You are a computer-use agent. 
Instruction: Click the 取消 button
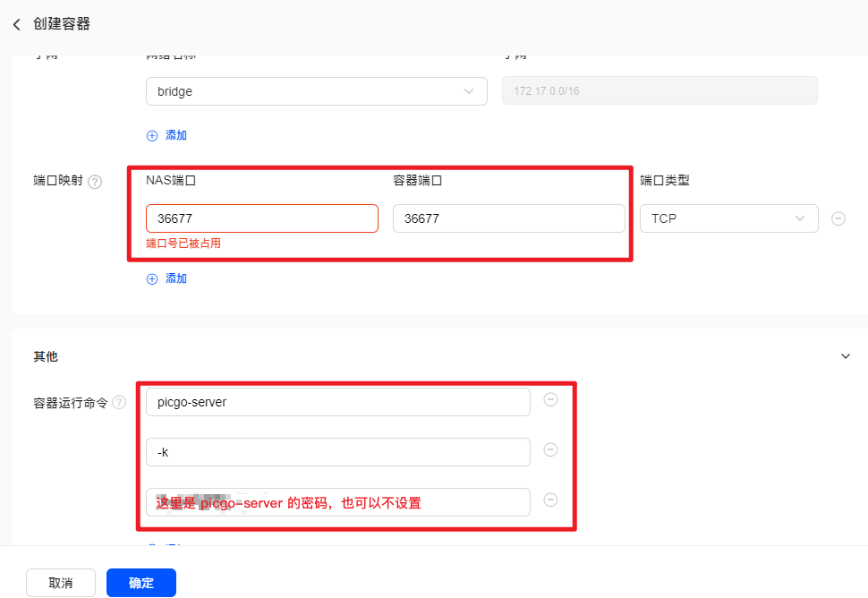[x=61, y=583]
